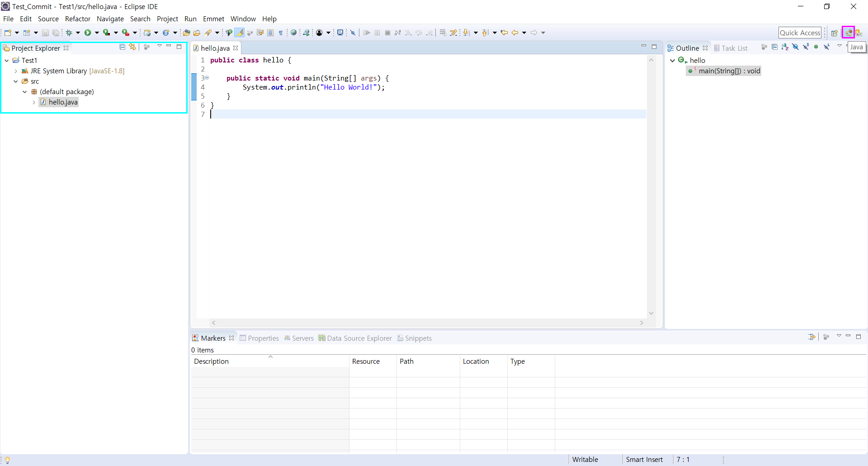The image size is (868, 466).
Task: Click the Save disk icon in toolbar
Action: coord(45,33)
